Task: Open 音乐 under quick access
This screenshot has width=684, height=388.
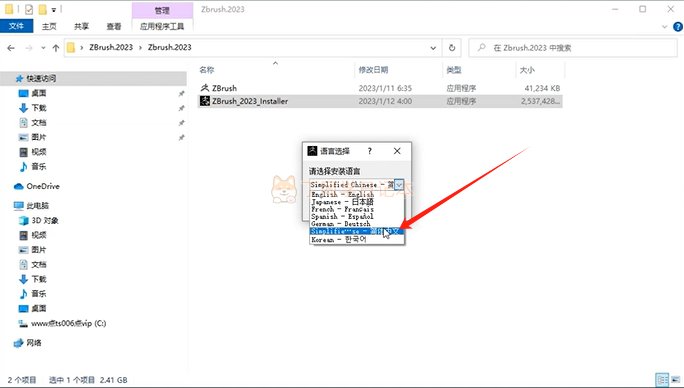Action: pyautogui.click(x=38, y=166)
